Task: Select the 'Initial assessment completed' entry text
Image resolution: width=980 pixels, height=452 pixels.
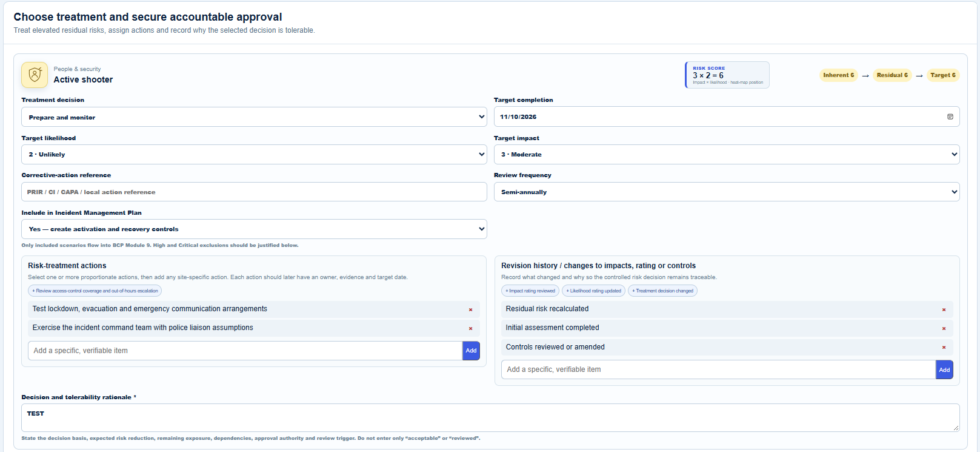Action: point(552,328)
